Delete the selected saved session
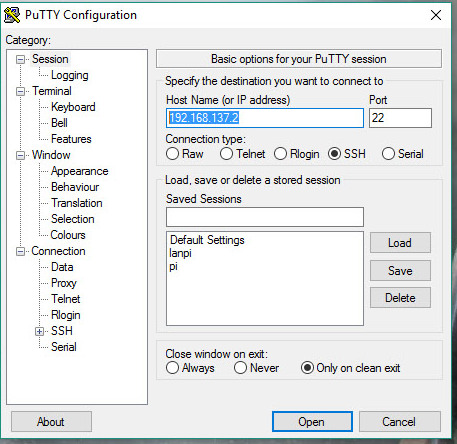Image resolution: width=457 pixels, height=444 pixels. click(x=400, y=298)
